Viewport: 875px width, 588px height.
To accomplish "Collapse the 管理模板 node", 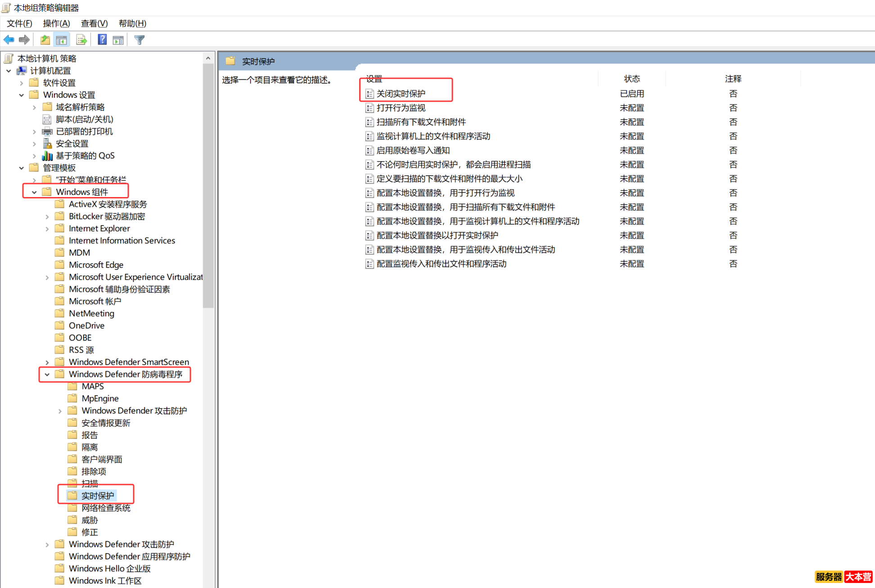I will pos(21,168).
